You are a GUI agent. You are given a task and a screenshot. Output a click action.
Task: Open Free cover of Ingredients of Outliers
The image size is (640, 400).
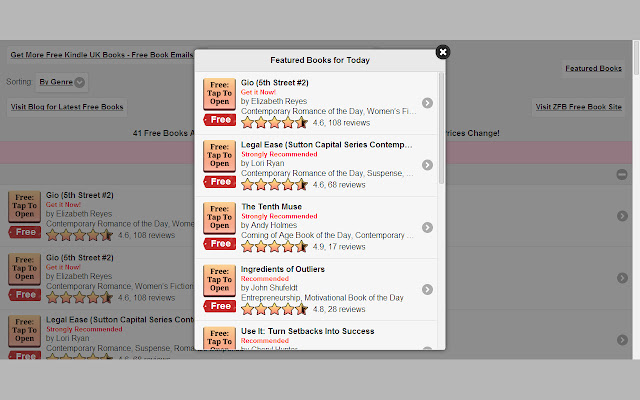click(219, 288)
